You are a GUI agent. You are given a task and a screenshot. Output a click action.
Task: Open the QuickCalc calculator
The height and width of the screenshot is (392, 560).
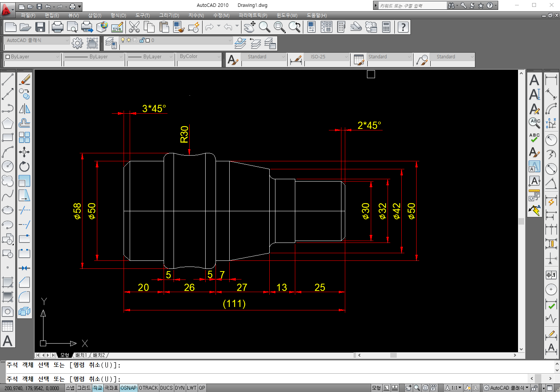[386, 27]
